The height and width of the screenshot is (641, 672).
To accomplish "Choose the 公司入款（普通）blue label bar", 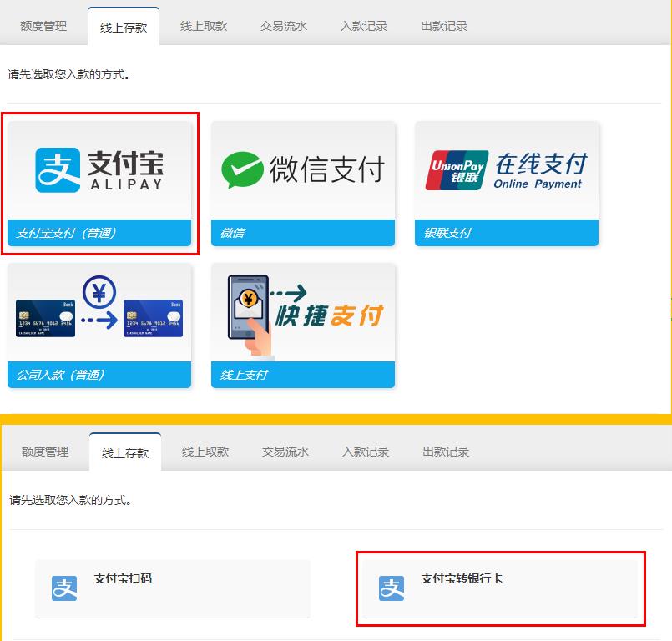I will (99, 375).
